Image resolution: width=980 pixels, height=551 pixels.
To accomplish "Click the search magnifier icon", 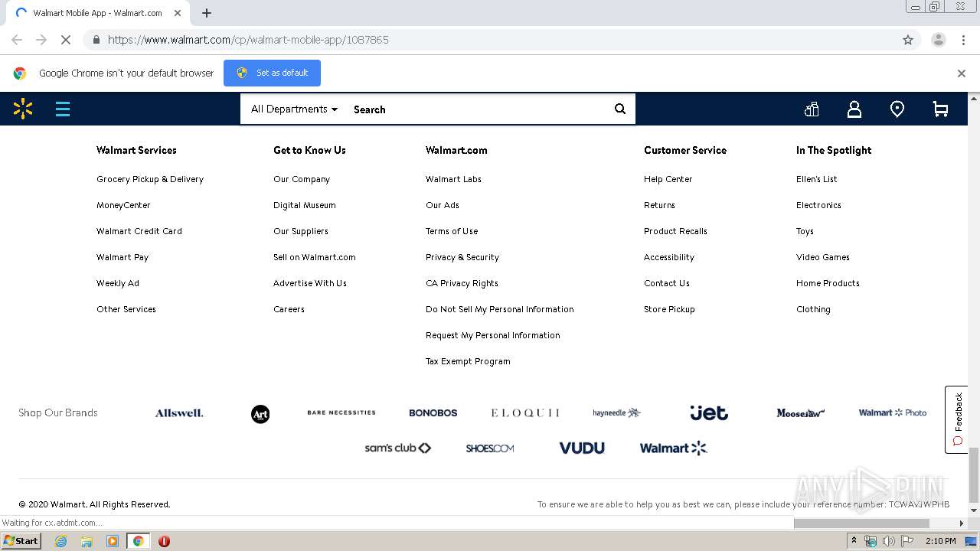I will [620, 109].
